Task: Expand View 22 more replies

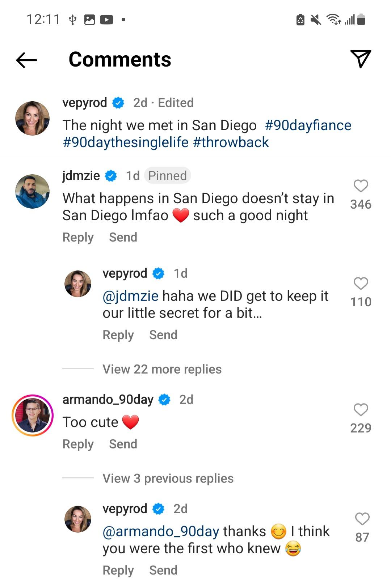Action: click(162, 369)
